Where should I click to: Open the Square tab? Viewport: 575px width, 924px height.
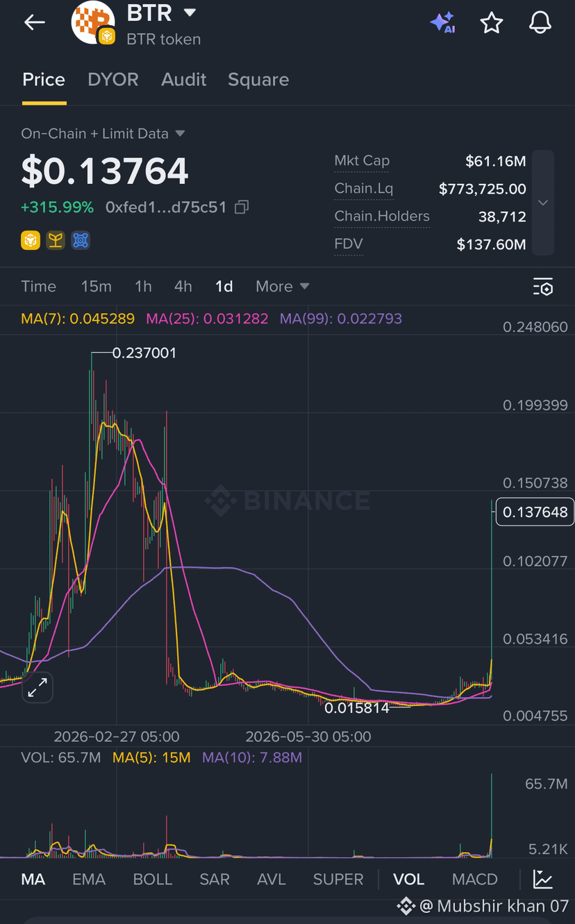pos(258,80)
